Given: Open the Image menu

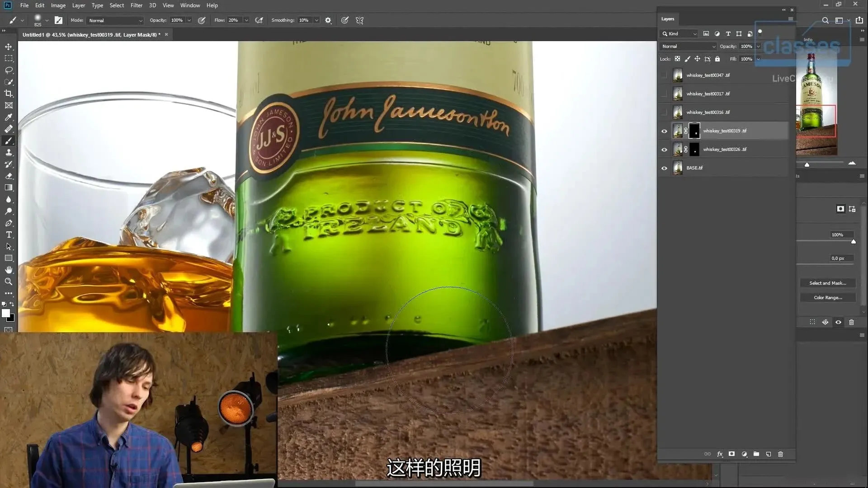Looking at the screenshot, I should pyautogui.click(x=58, y=5).
